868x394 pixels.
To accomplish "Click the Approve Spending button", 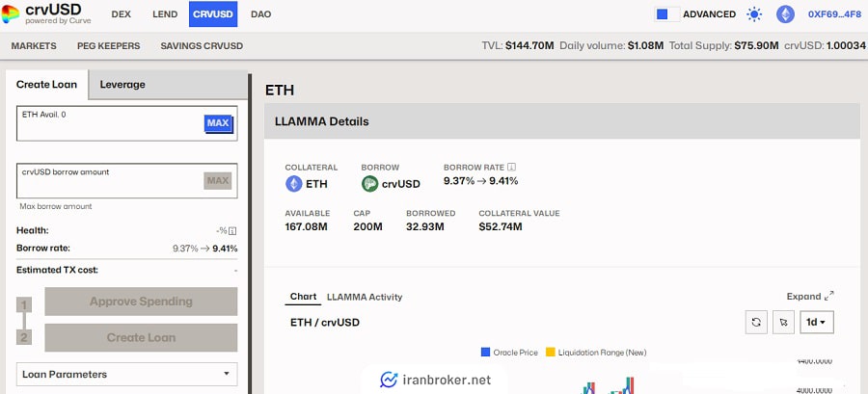I will (x=141, y=302).
